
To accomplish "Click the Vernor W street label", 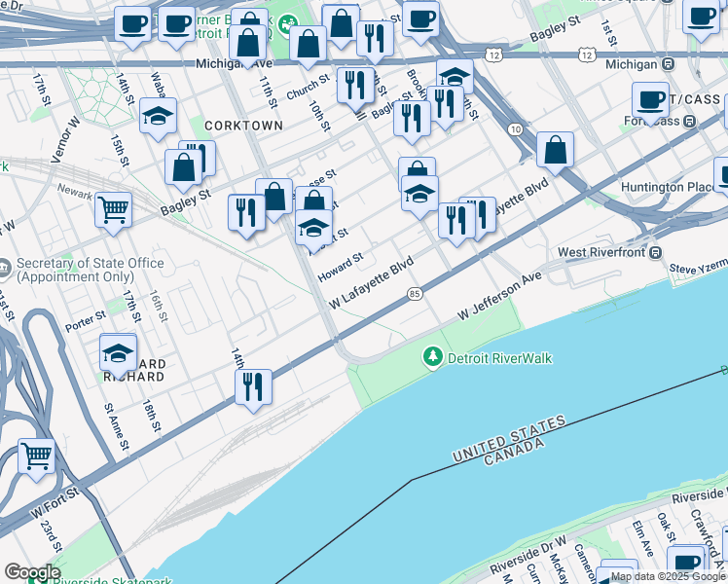I will [x=65, y=140].
